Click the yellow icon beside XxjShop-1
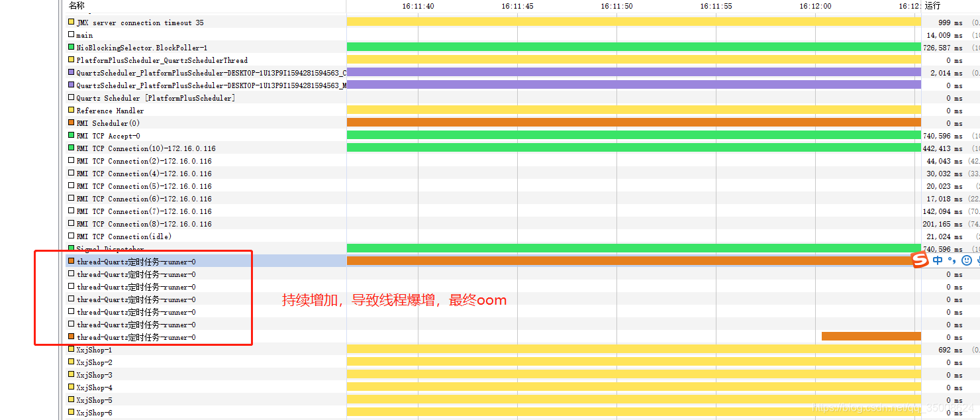980x420 pixels. click(x=71, y=349)
